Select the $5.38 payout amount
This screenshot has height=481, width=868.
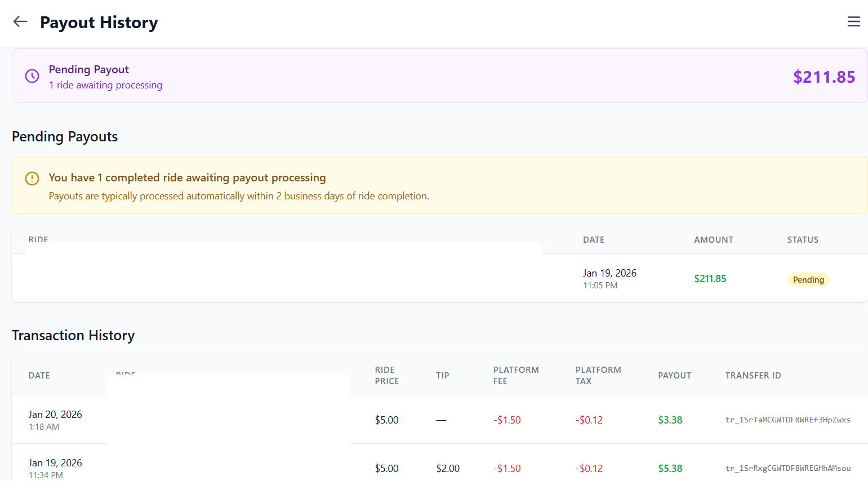670,467
